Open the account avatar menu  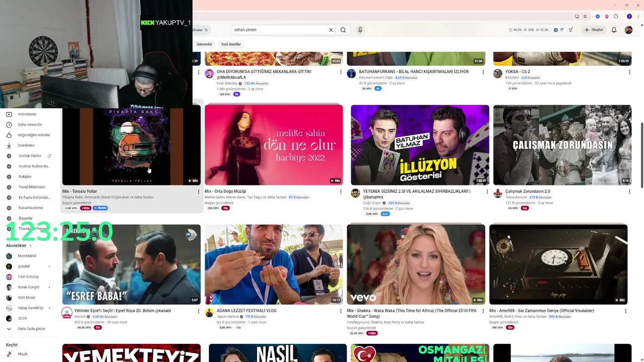(x=628, y=30)
